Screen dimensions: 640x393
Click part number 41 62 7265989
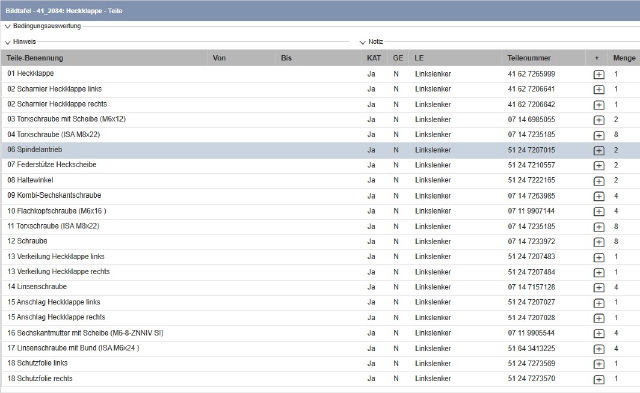(x=531, y=74)
